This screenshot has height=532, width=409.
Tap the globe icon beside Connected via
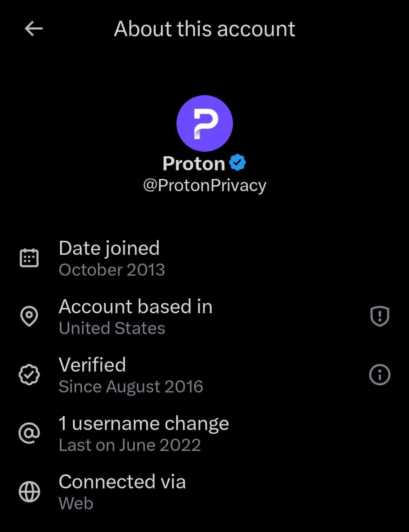pos(29,492)
